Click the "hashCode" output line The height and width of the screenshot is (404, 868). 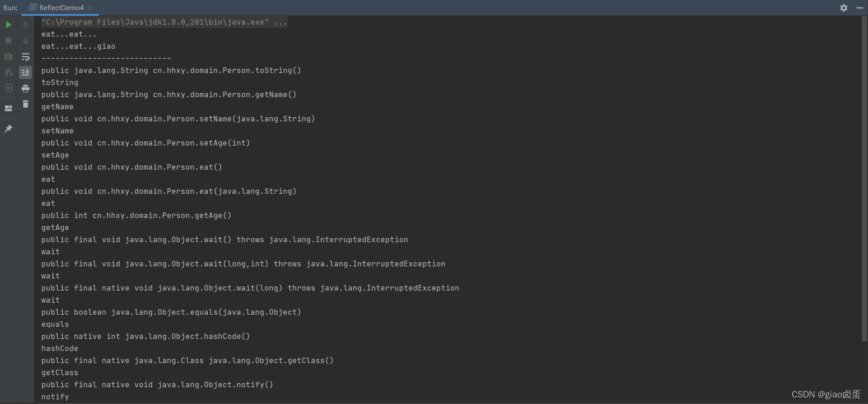click(60, 348)
